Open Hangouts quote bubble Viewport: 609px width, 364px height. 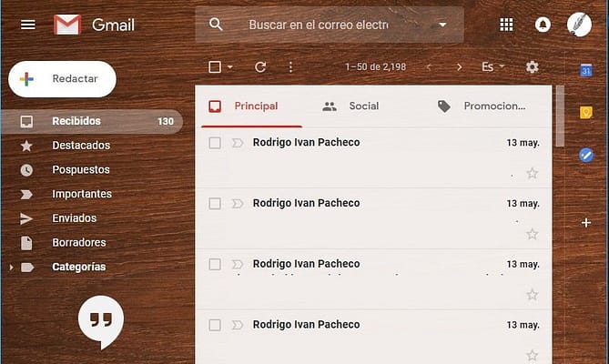(x=101, y=321)
